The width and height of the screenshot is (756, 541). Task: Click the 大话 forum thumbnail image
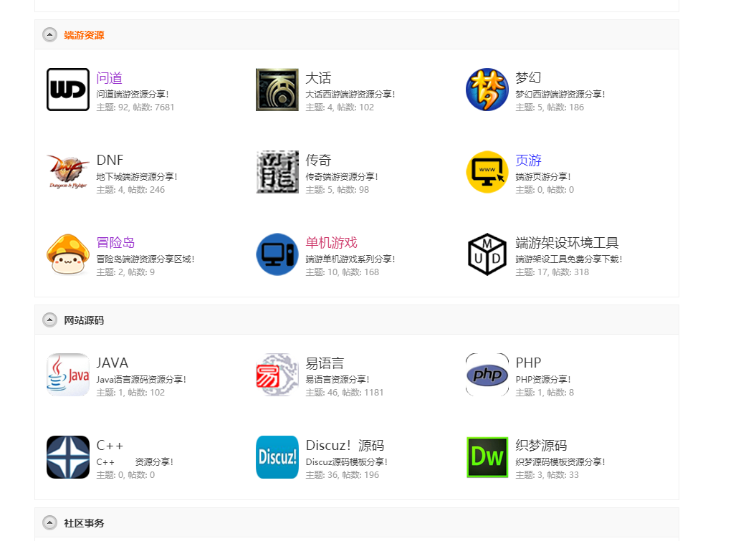(x=277, y=90)
